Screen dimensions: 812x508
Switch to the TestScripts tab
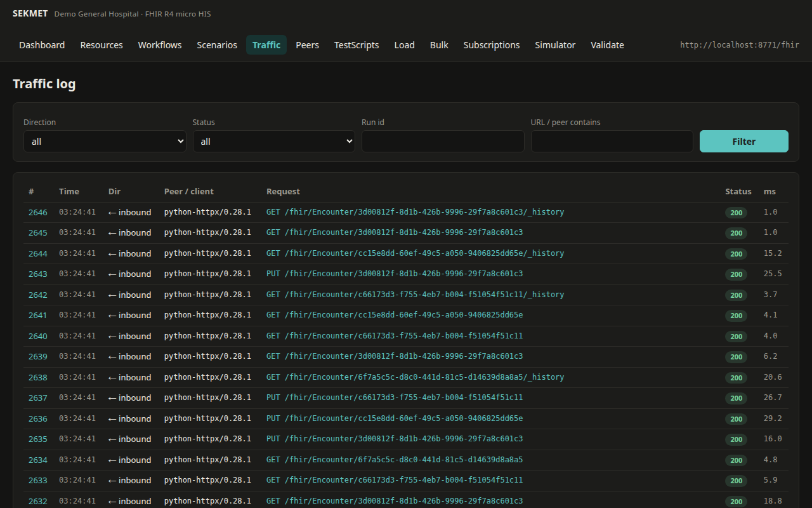(x=357, y=45)
